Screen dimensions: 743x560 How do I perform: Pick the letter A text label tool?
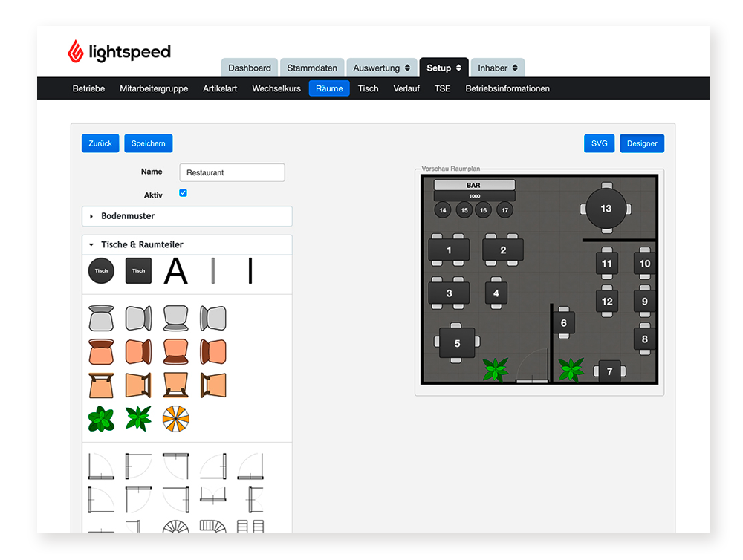click(176, 271)
